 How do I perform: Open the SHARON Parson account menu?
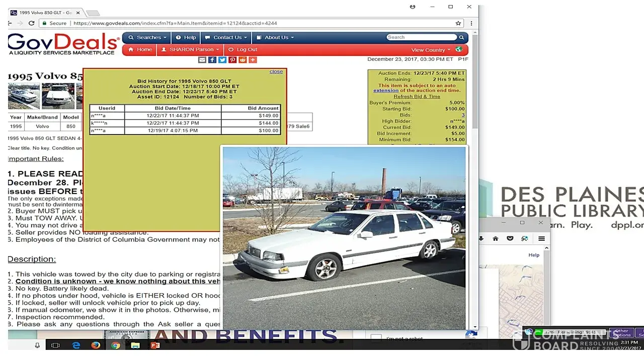[x=191, y=49]
